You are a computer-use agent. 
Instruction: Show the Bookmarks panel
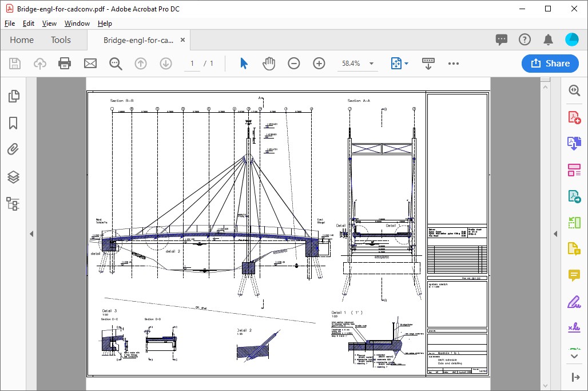14,124
